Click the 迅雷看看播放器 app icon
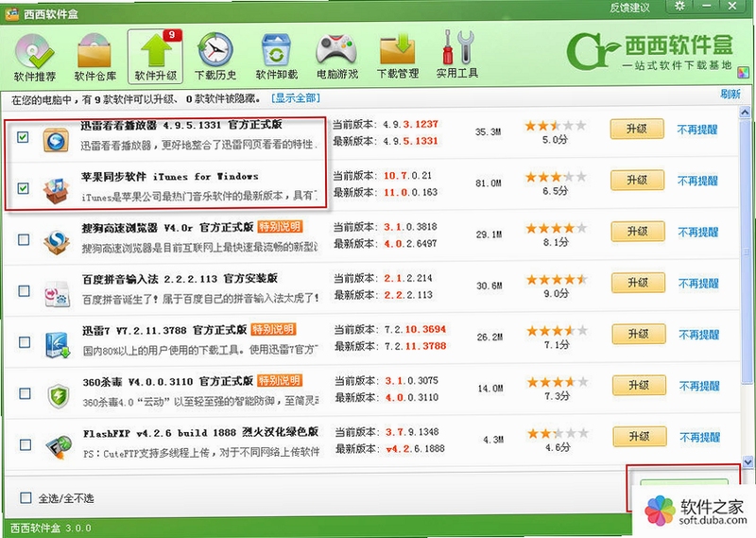The image size is (756, 538). point(56,141)
